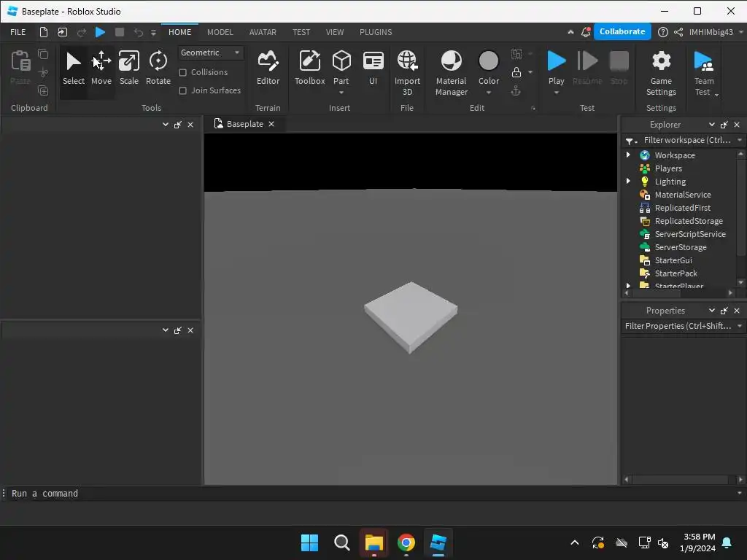Enable the Collisions checkbox
The height and width of the screenshot is (560, 747).
182,72
